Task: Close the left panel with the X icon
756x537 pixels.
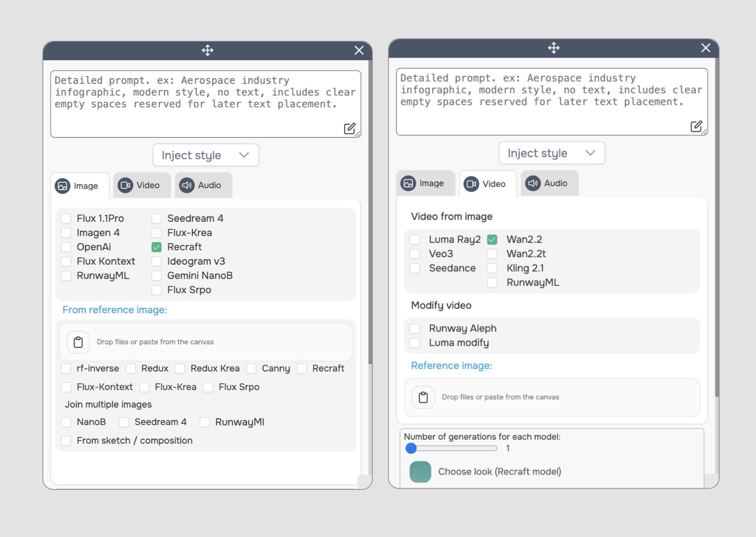Action: click(359, 50)
